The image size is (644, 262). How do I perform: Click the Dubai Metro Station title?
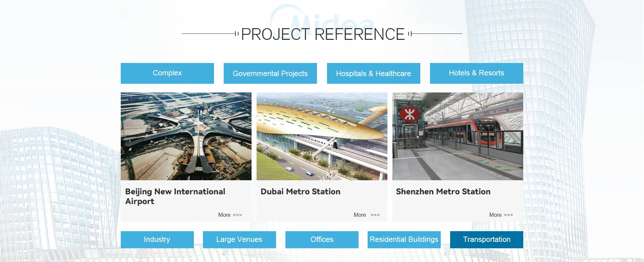[x=300, y=192]
